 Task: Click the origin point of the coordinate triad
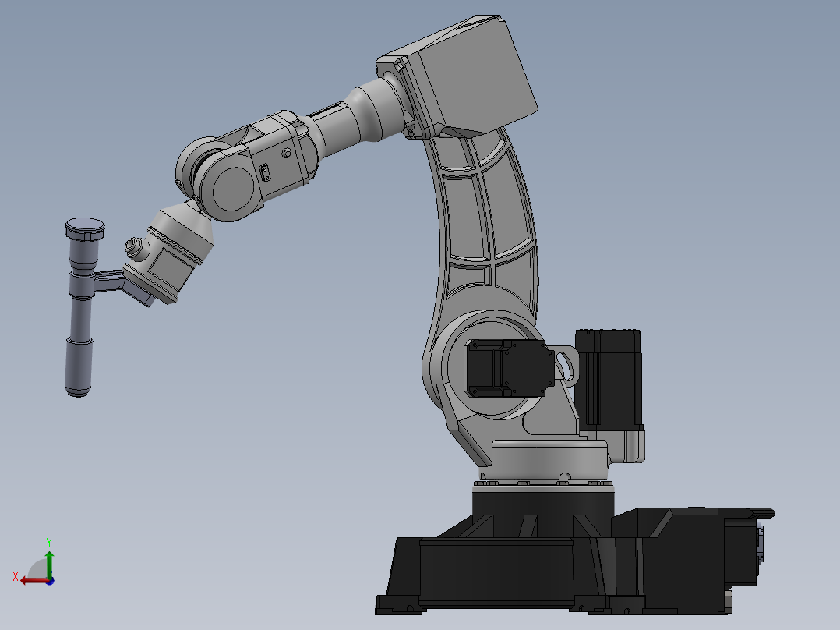pos(50,580)
